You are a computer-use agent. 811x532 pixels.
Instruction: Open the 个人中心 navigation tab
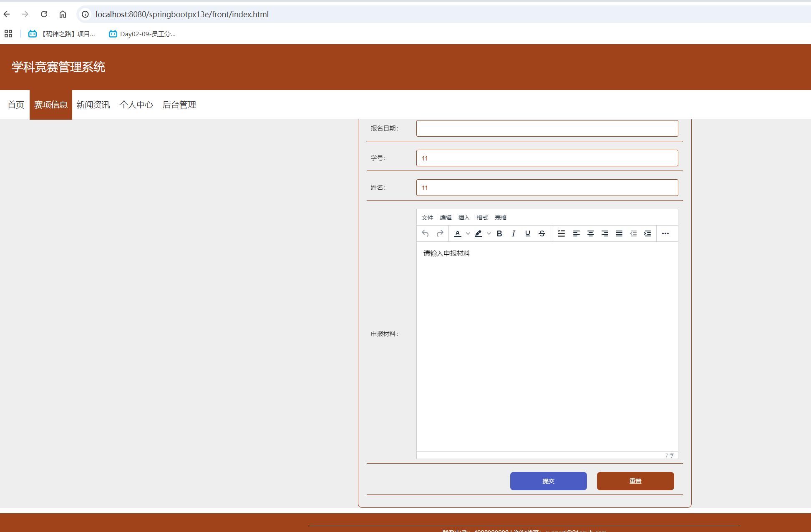pyautogui.click(x=136, y=105)
